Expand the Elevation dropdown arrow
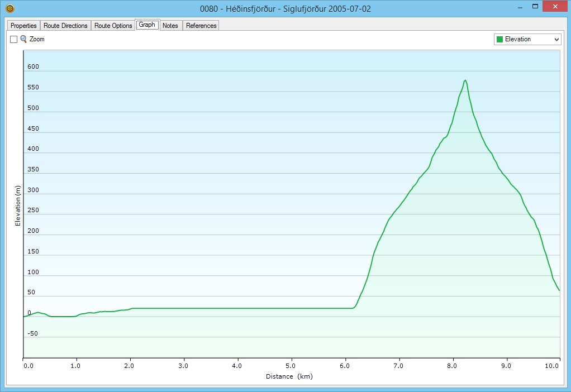 [x=556, y=40]
